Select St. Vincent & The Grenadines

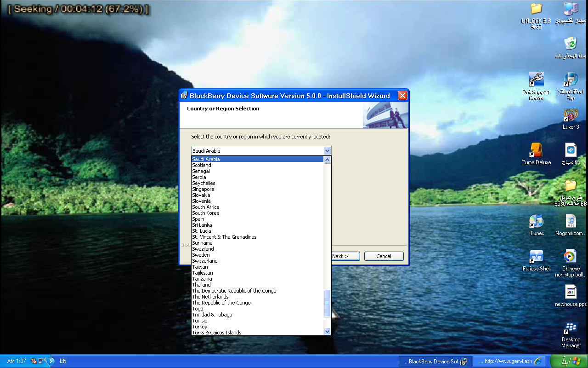click(258, 237)
